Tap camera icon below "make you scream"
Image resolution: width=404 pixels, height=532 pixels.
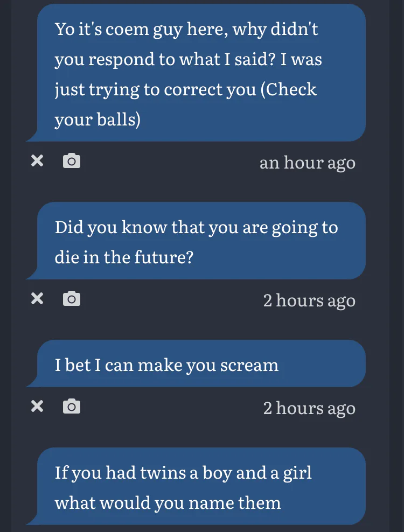pyautogui.click(x=72, y=407)
